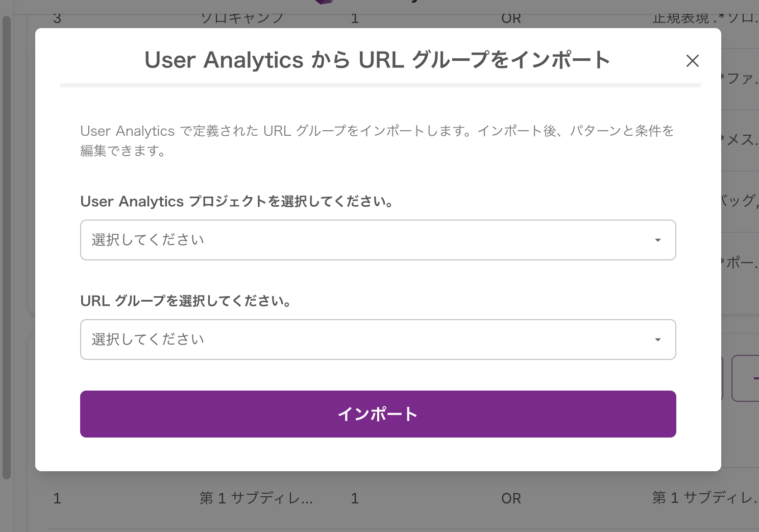Click the URL グループを選択してください label

[186, 301]
